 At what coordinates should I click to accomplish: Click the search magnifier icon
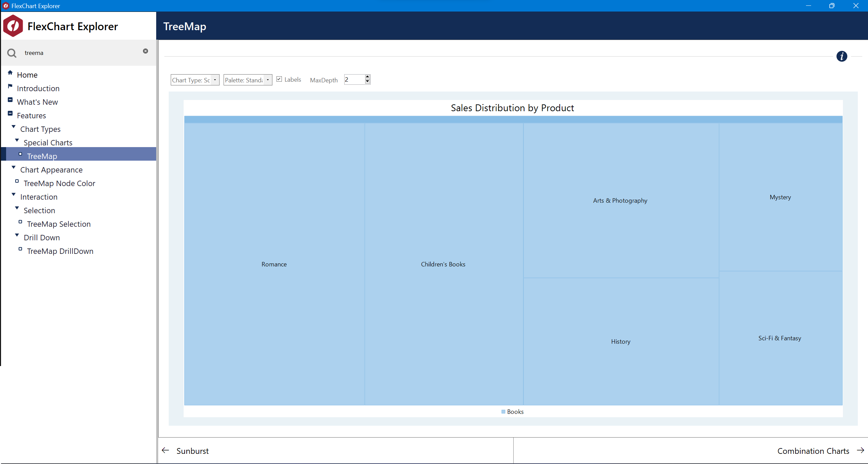(12, 53)
